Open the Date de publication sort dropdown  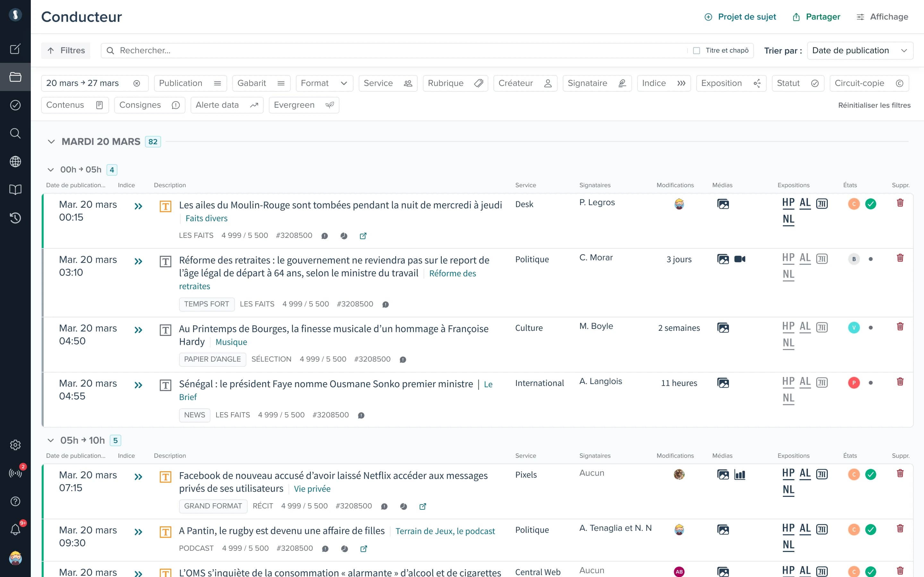point(860,50)
